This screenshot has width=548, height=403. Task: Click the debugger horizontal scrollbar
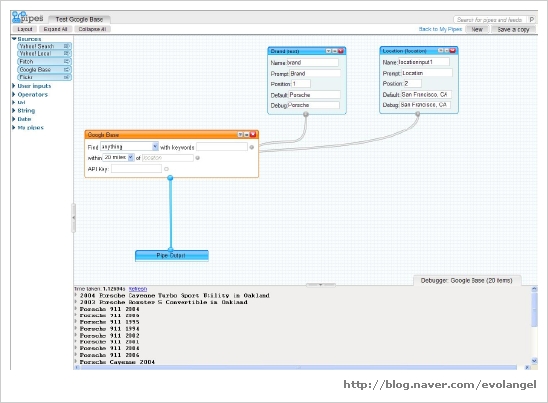pos(298,367)
